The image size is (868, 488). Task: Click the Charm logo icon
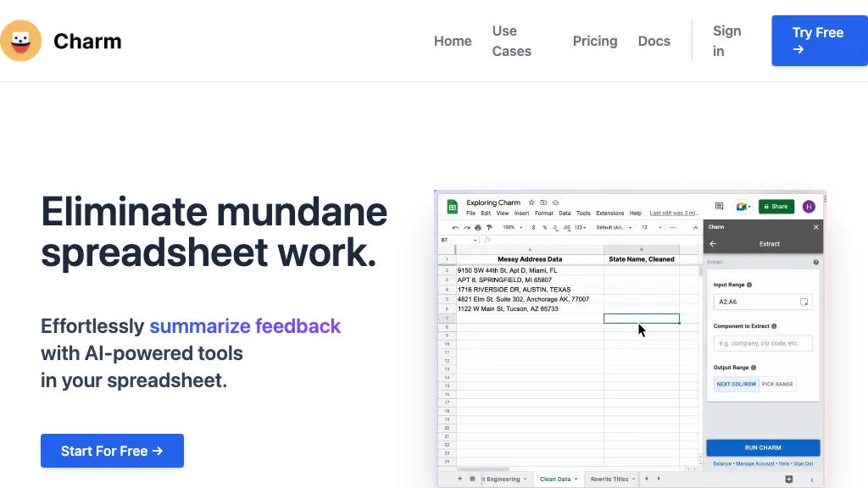[21, 41]
